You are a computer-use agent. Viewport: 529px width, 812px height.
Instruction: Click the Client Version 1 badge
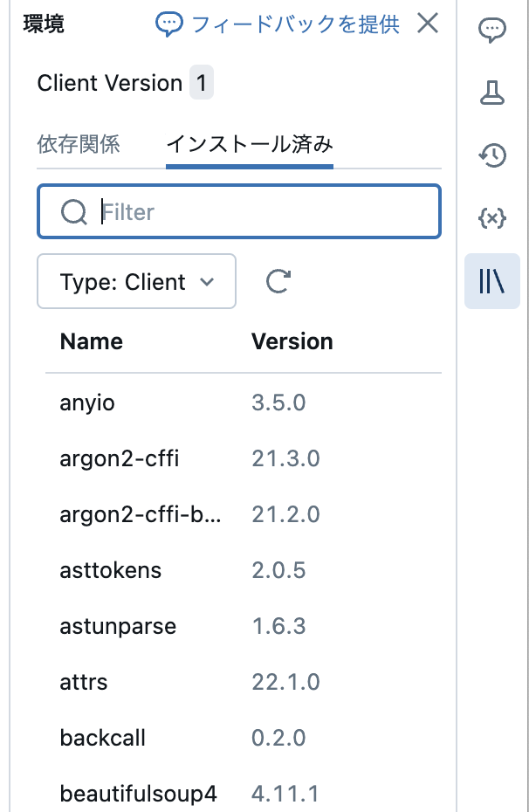(x=202, y=84)
